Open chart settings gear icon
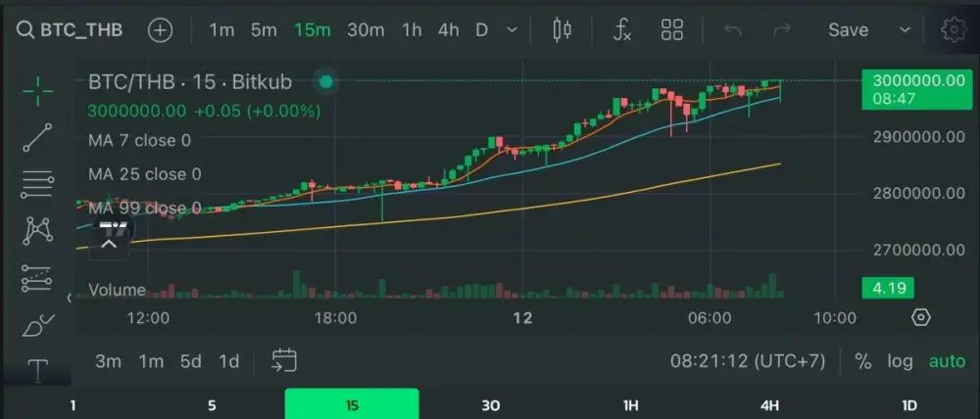 coord(952,29)
